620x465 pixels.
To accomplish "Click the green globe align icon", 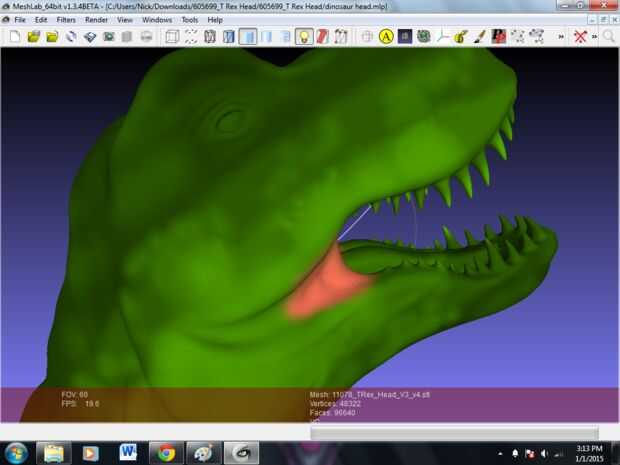I will click(x=423, y=37).
